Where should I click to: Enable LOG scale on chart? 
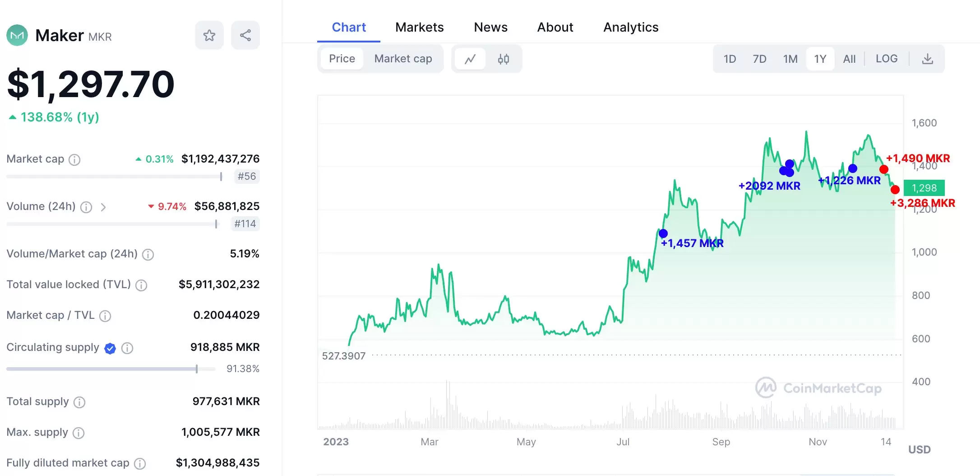point(886,59)
